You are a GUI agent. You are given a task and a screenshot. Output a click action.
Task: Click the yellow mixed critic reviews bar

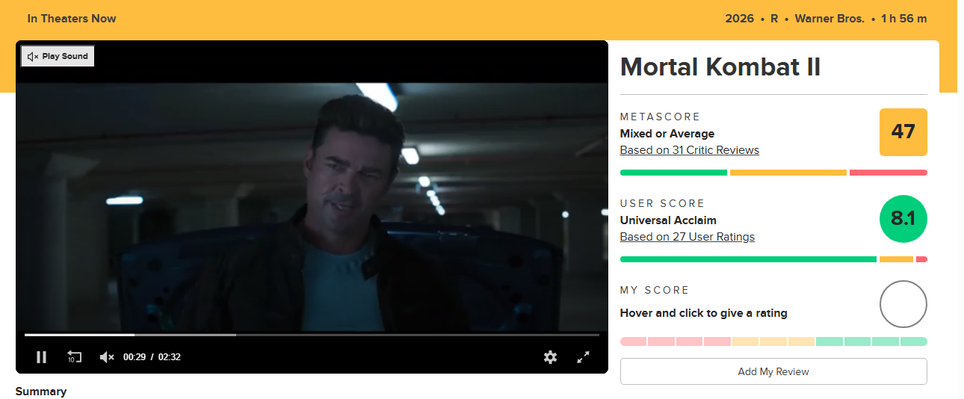[x=788, y=173]
